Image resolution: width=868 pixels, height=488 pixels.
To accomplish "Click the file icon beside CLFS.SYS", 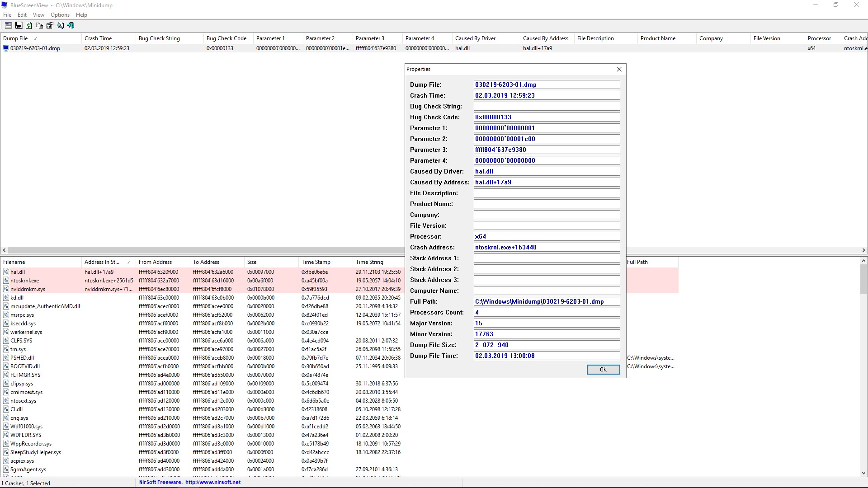I will pyautogui.click(x=6, y=341).
